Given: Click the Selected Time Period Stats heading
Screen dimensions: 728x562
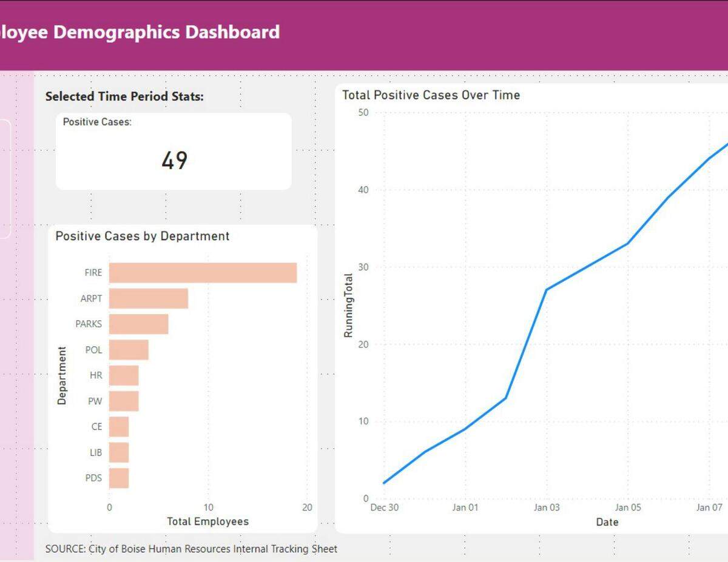Looking at the screenshot, I should [125, 96].
